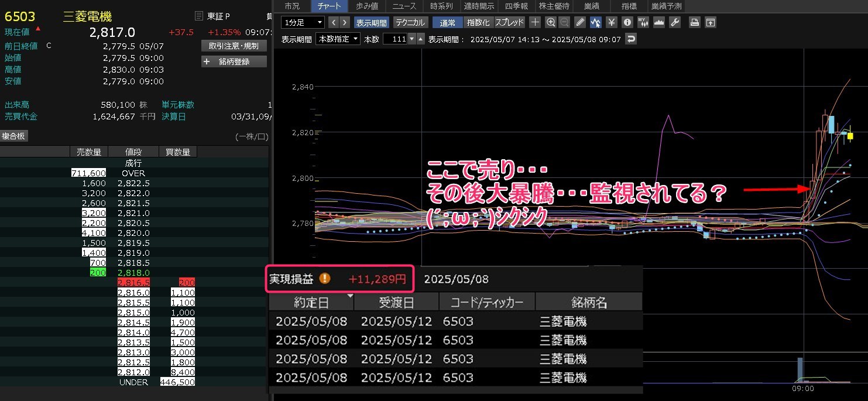This screenshot has width=868, height=401.
Task: Click the 09:00 volume bar
Action: pos(801,370)
